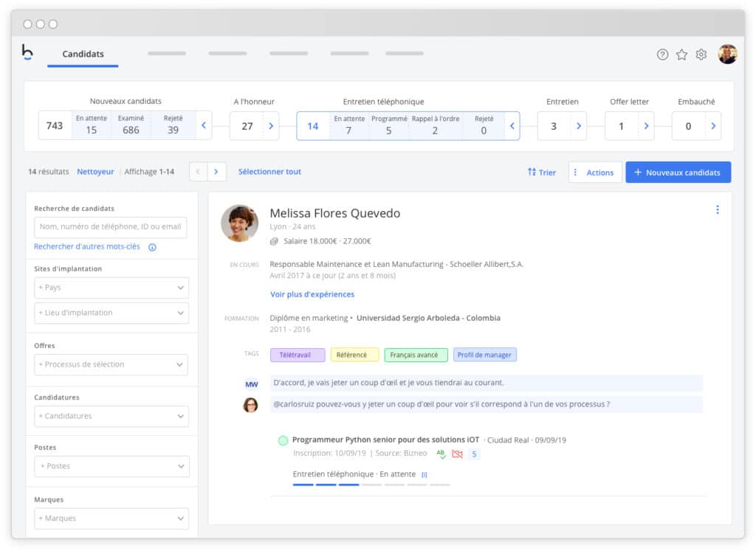The width and height of the screenshot is (756, 551).
Task: Open Melissa Flores Quevedo's profile photo
Action: point(240,223)
